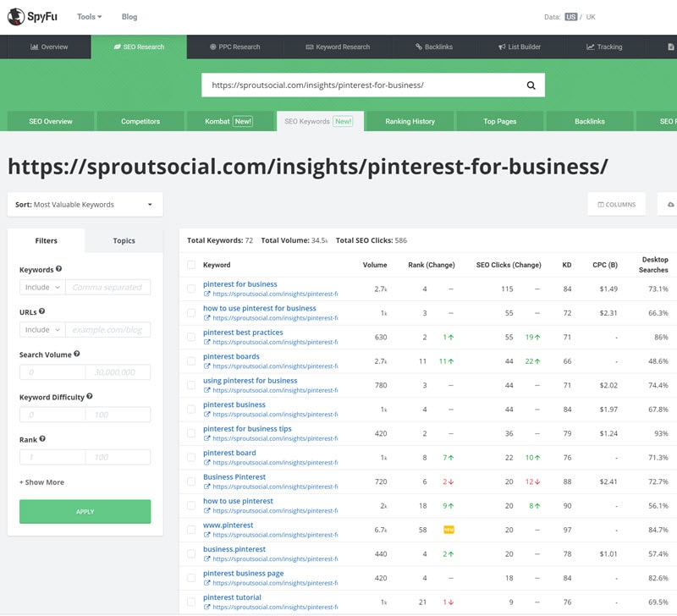Open help icon next to URLs filter
Image resolution: width=677 pixels, height=616 pixels.
click(41, 311)
